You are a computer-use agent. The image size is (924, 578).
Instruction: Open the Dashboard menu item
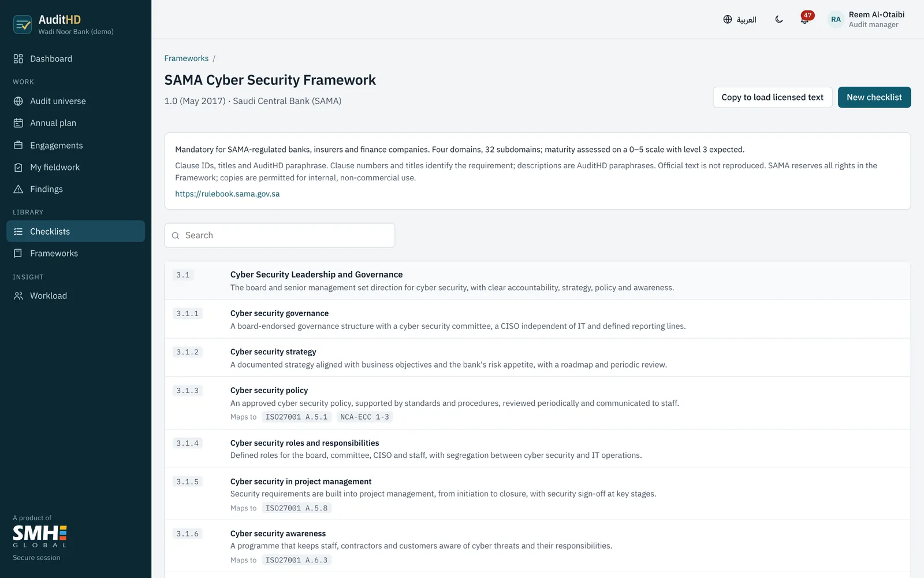(76, 59)
